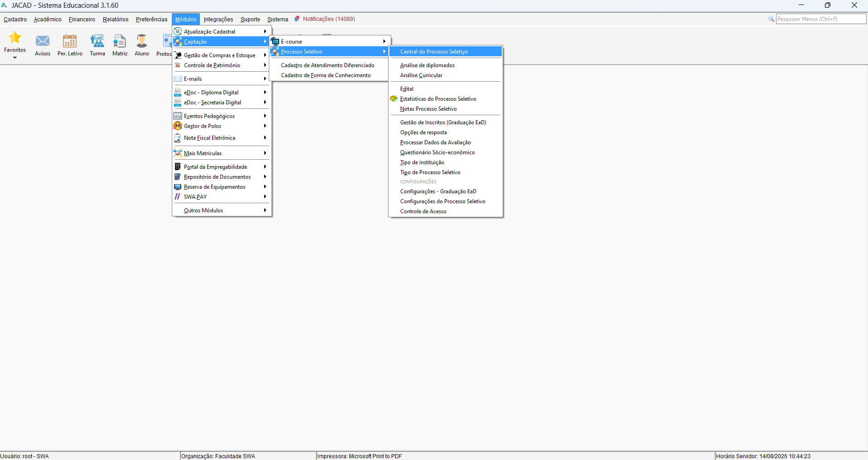The width and height of the screenshot is (868, 460).
Task: Open the Turma toolbar icon
Action: pyautogui.click(x=97, y=41)
